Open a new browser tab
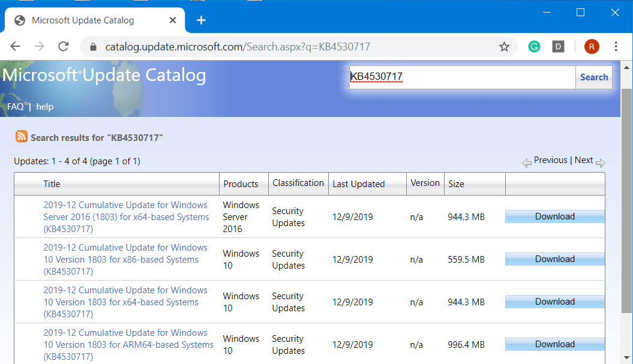633x364 pixels. pos(201,20)
